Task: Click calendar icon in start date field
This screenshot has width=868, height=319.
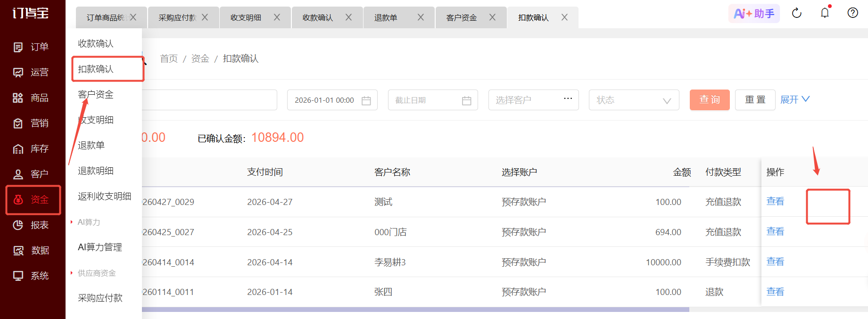Action: pyautogui.click(x=366, y=100)
